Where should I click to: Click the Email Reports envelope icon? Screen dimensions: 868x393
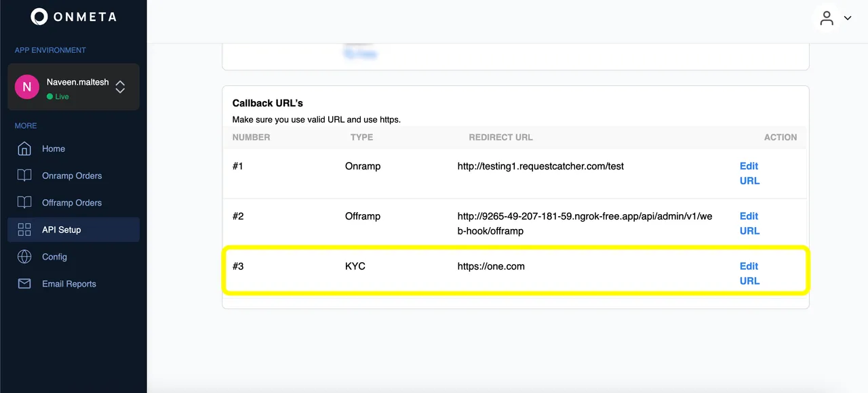[24, 284]
